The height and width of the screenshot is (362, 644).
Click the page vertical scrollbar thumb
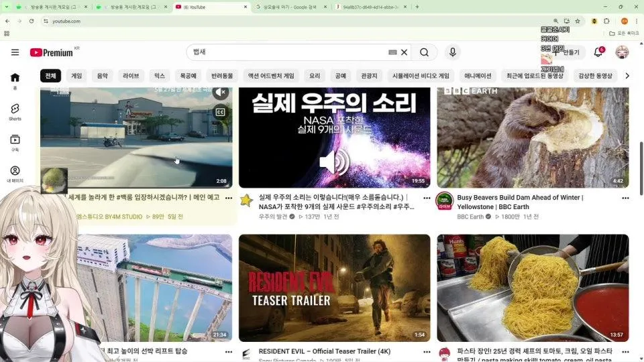[x=641, y=168]
